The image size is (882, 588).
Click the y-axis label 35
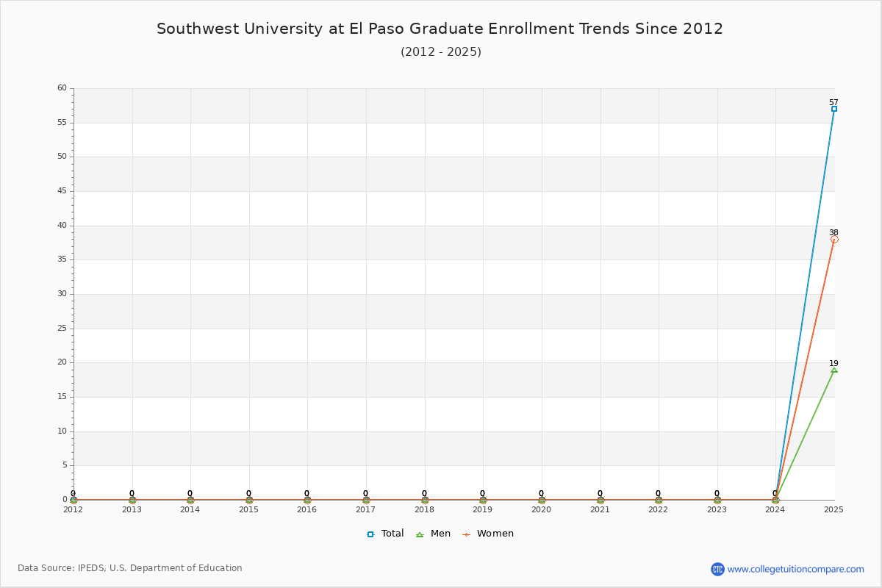[x=62, y=259]
